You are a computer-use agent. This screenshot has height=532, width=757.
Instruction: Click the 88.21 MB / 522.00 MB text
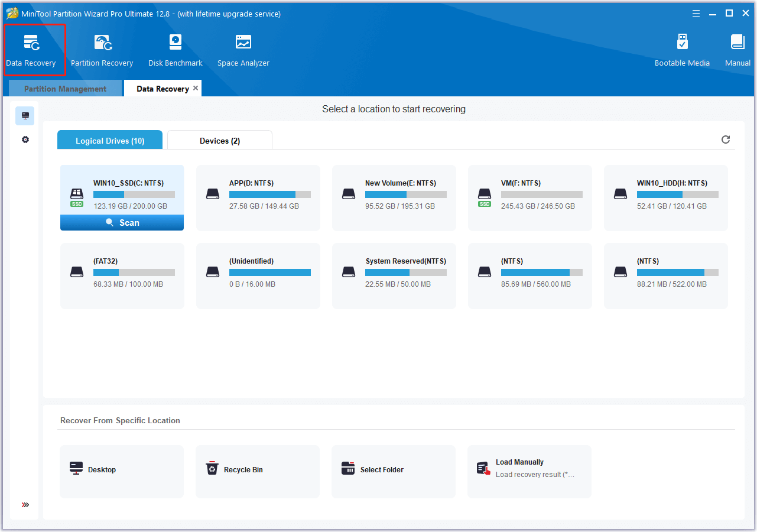pyautogui.click(x=672, y=284)
